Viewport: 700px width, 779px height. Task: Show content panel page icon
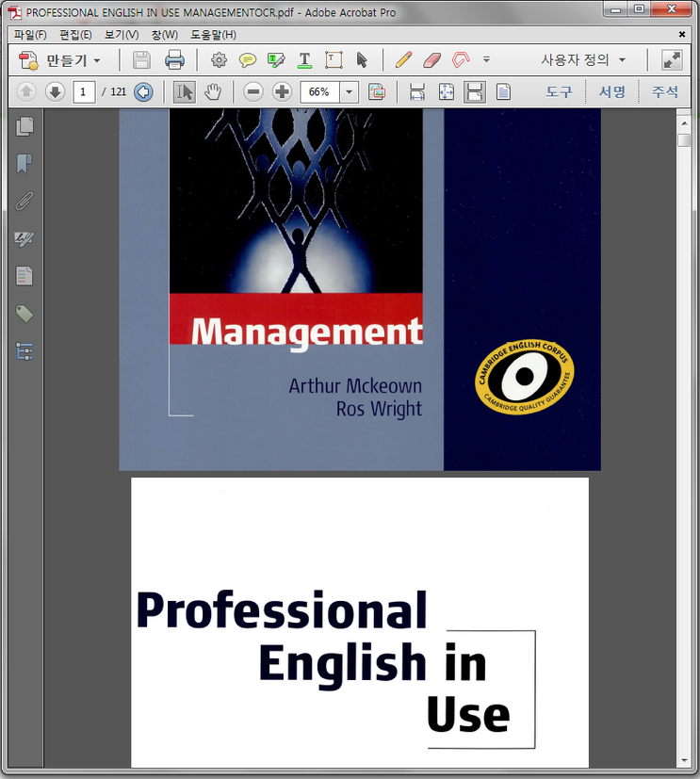(x=24, y=276)
